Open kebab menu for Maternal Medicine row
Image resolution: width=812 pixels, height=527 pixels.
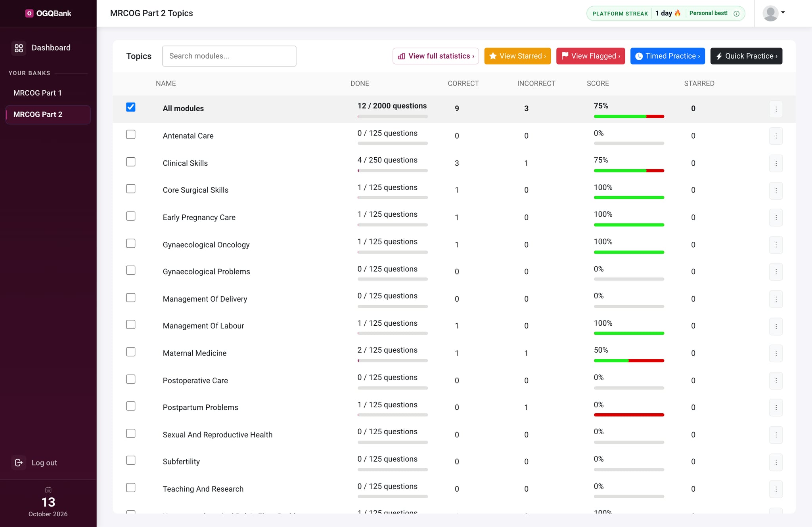point(776,353)
